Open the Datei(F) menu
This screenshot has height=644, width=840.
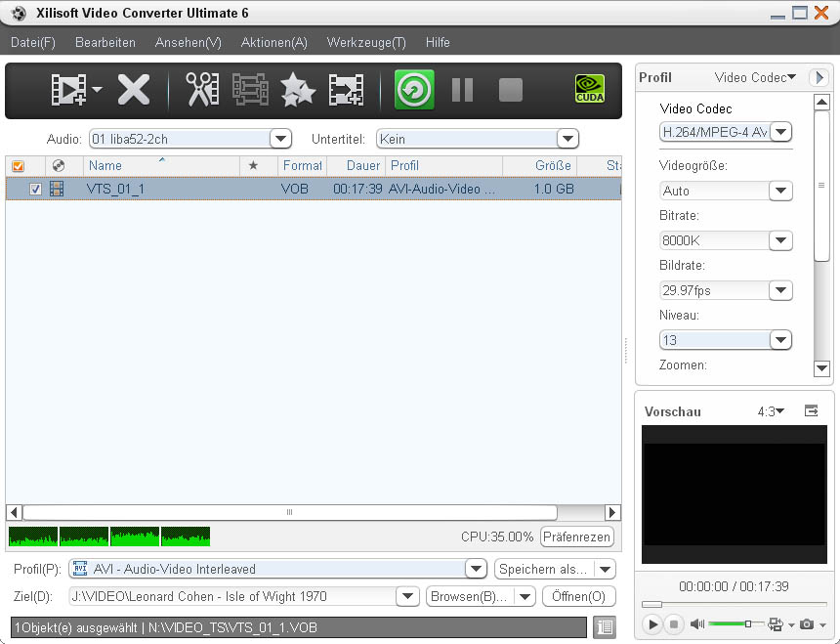pyautogui.click(x=32, y=42)
